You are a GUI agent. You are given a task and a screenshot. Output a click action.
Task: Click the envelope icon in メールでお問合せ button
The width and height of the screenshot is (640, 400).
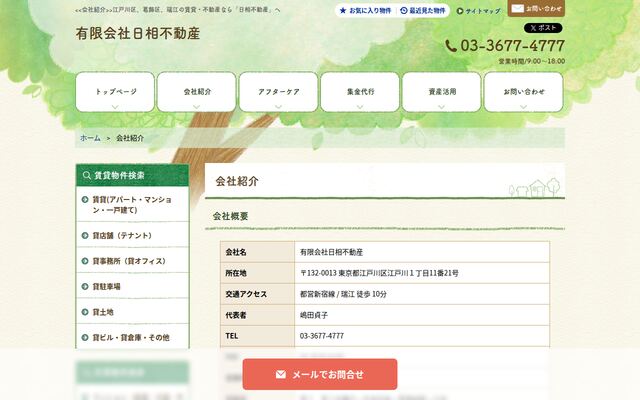click(281, 374)
